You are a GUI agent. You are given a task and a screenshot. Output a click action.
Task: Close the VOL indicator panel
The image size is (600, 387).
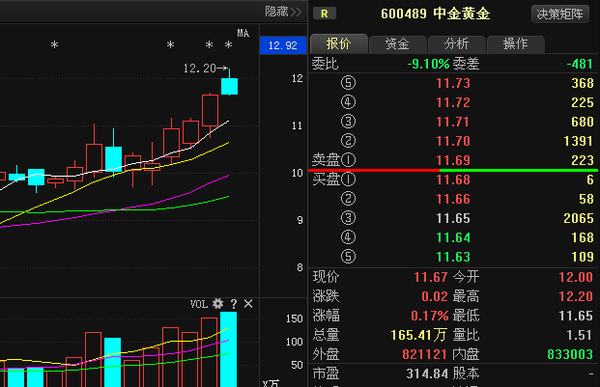248,304
